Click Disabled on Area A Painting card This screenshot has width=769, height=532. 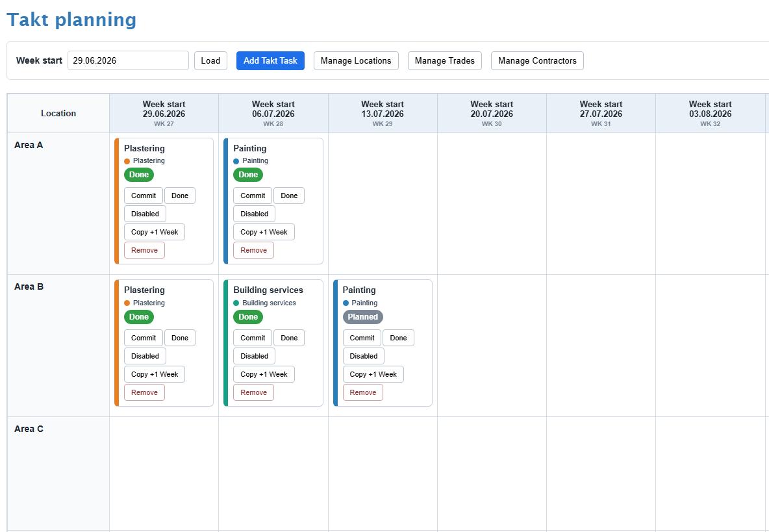[x=254, y=214]
